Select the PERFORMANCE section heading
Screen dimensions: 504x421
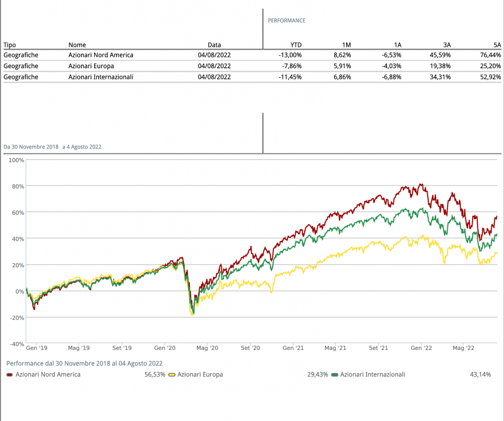287,21
